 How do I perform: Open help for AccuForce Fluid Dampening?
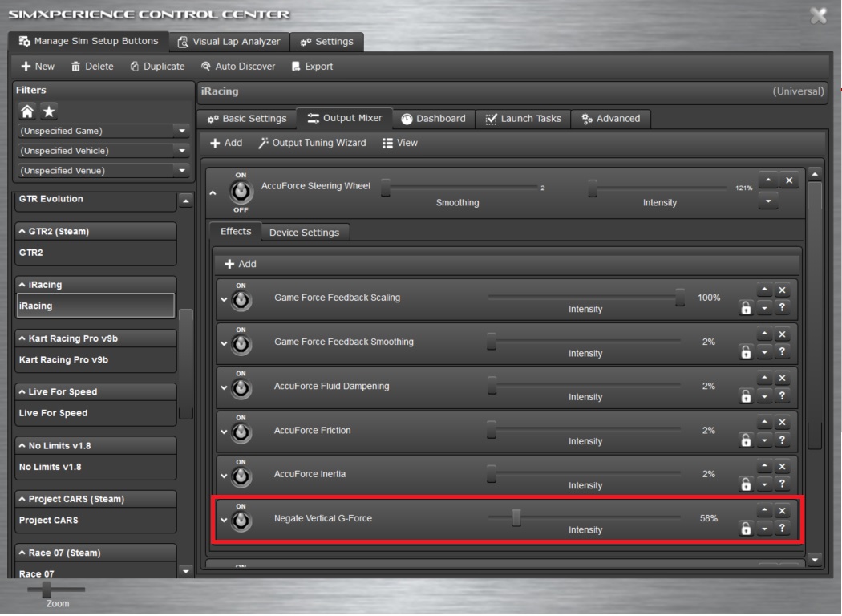click(x=783, y=395)
